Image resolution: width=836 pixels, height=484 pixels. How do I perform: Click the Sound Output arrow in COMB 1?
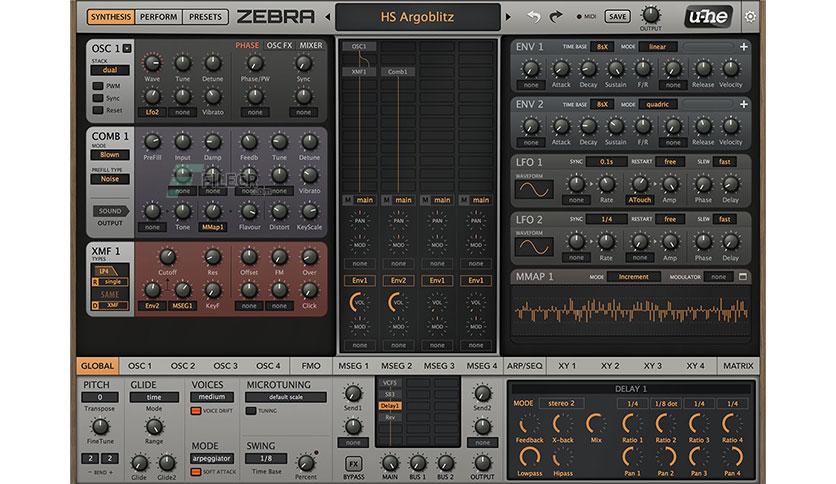pyautogui.click(x=110, y=211)
